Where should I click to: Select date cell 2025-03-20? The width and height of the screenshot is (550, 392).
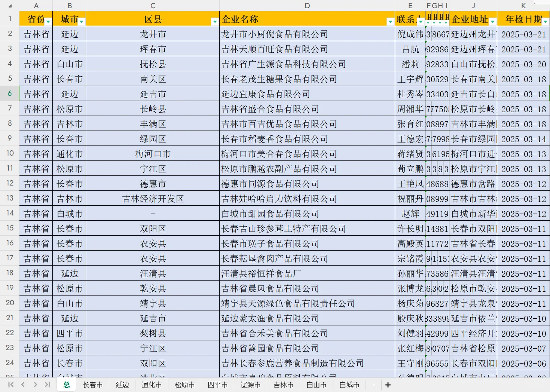(523, 64)
